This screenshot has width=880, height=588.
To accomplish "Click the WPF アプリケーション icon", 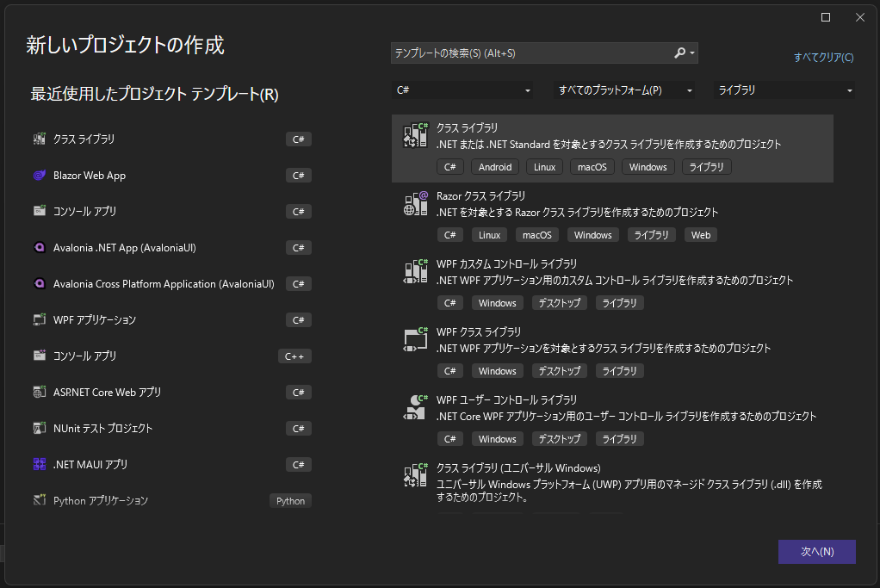I will (x=39, y=319).
